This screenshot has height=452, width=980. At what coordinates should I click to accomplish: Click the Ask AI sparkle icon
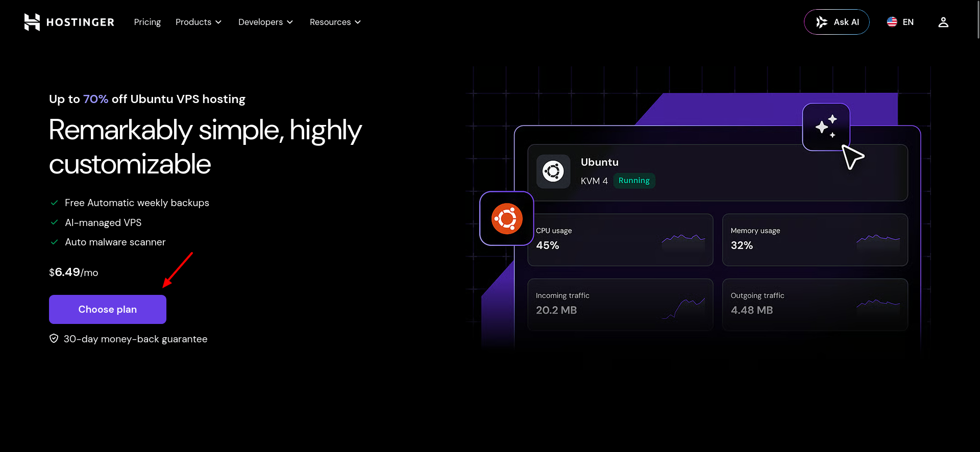[821, 22]
